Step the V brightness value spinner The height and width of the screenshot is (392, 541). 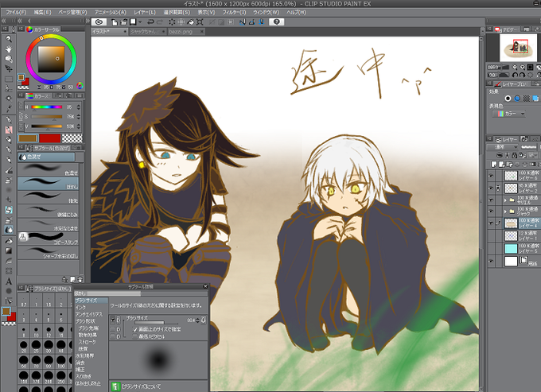coord(78,126)
